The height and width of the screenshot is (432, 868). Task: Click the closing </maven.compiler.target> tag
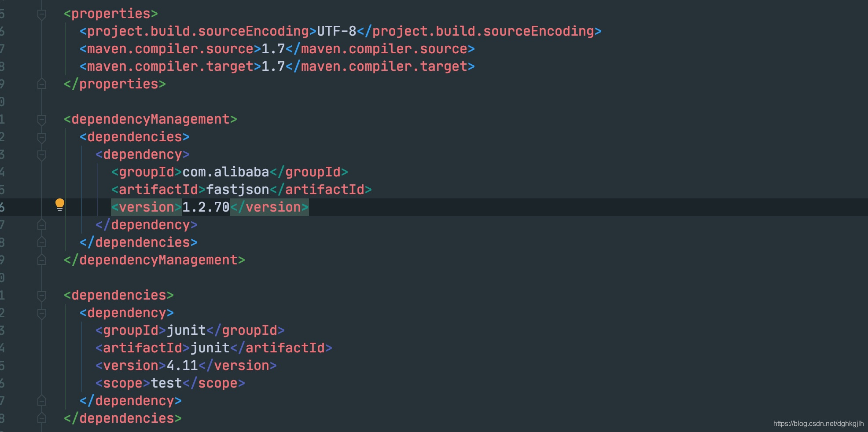pos(380,66)
